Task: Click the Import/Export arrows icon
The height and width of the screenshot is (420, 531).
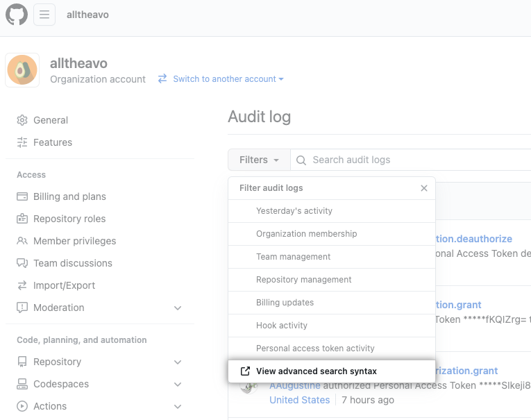Action: (x=22, y=285)
